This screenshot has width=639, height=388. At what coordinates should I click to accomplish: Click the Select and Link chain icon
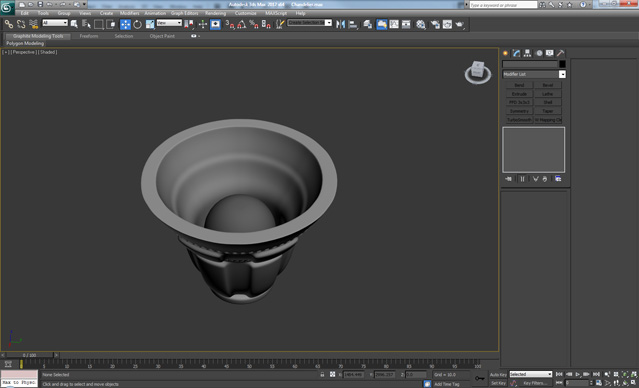(9, 24)
